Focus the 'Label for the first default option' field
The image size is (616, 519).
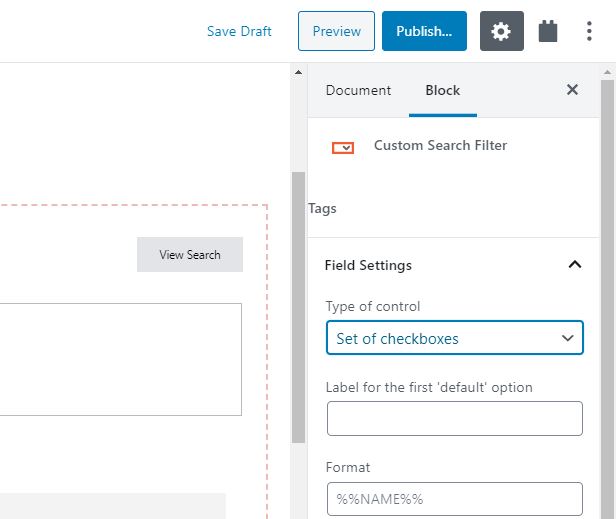point(454,419)
